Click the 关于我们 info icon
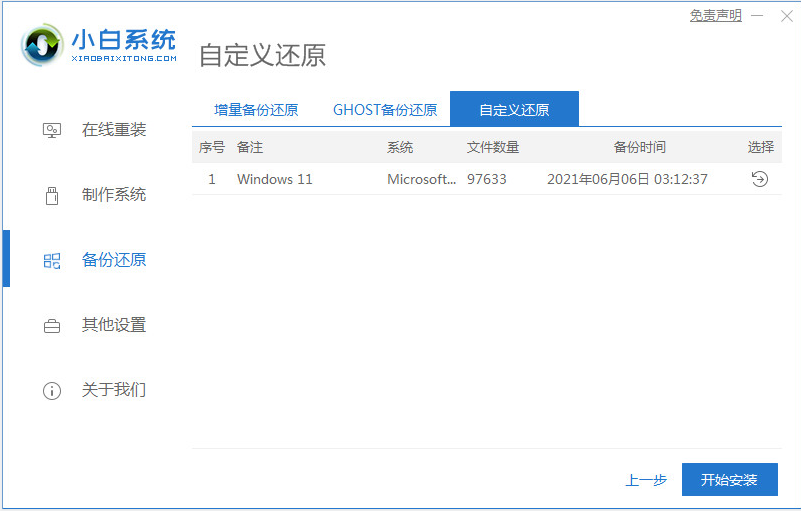The height and width of the screenshot is (511, 801). pos(52,391)
